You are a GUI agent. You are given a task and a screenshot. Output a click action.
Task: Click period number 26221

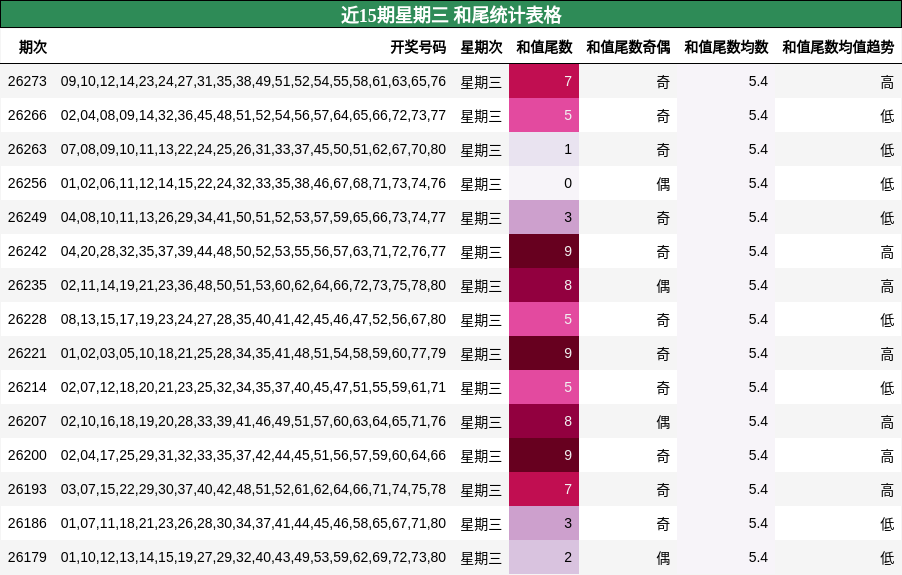coord(27,353)
